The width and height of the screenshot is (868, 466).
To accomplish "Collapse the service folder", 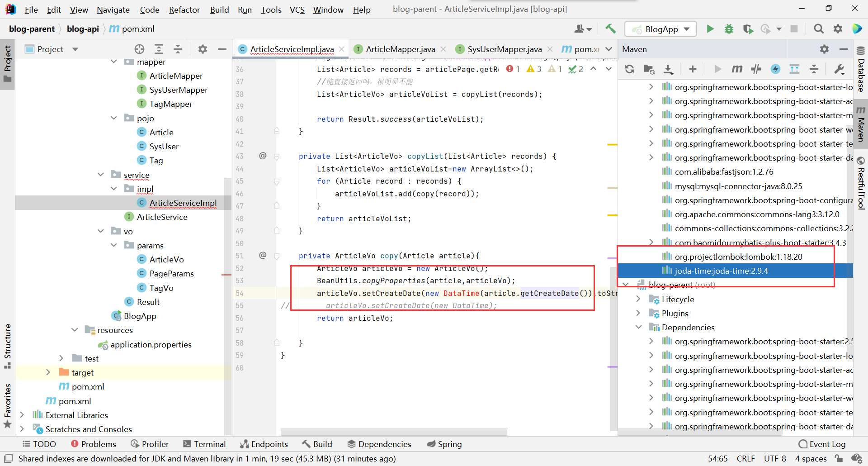I will [x=101, y=175].
